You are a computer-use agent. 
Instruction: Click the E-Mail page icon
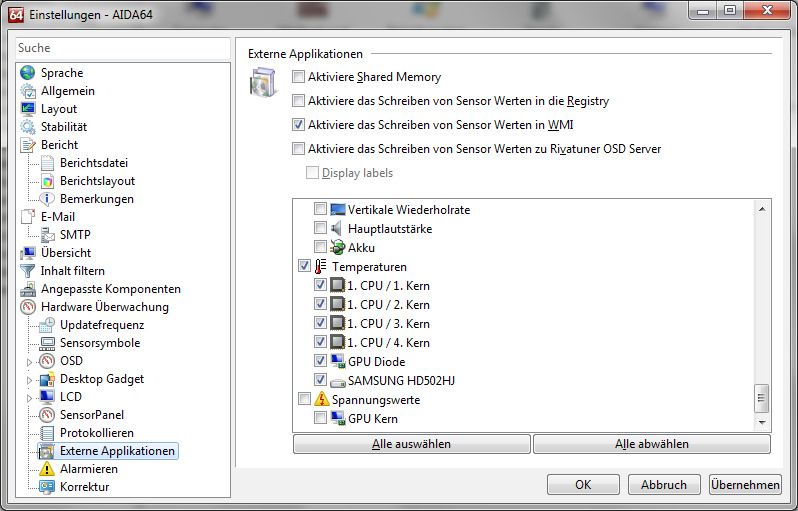click(x=28, y=217)
